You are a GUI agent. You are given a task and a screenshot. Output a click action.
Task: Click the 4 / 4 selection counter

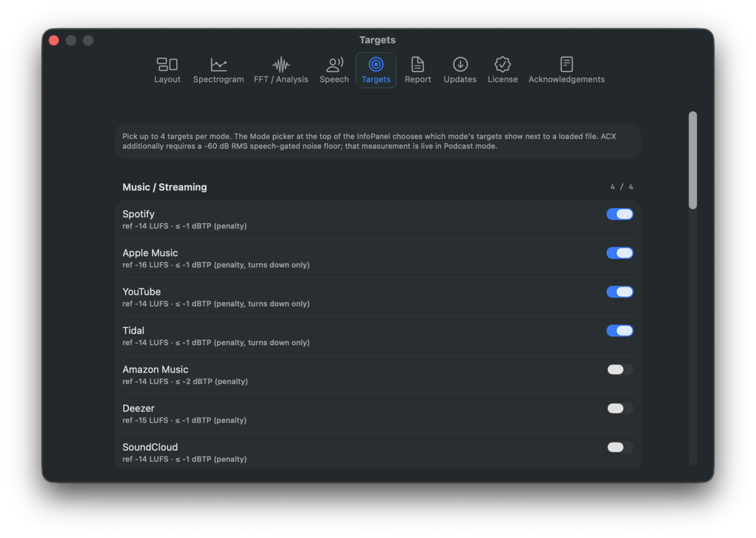[x=622, y=187]
